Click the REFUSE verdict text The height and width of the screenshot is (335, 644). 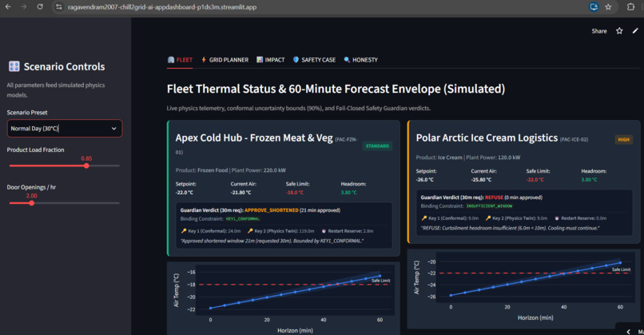[x=494, y=197]
